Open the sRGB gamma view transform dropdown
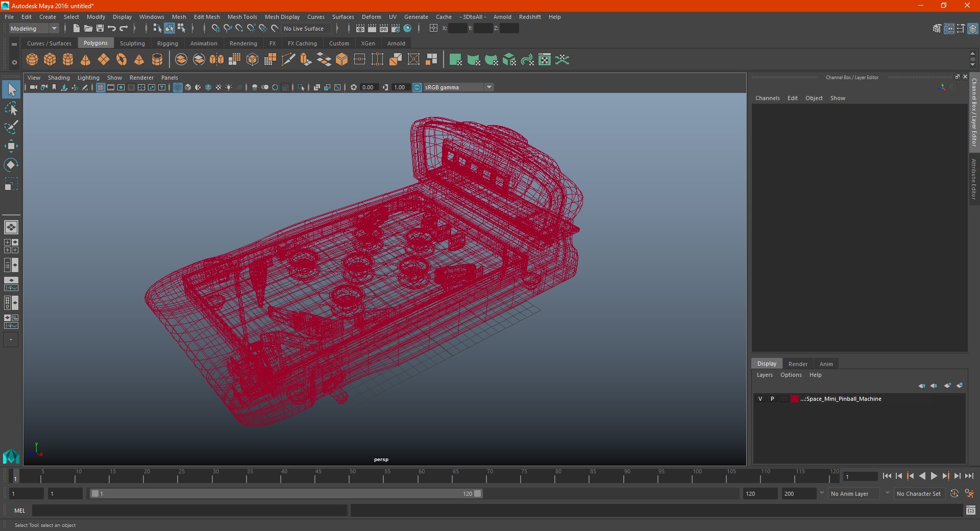The width and height of the screenshot is (980, 531). tap(489, 87)
